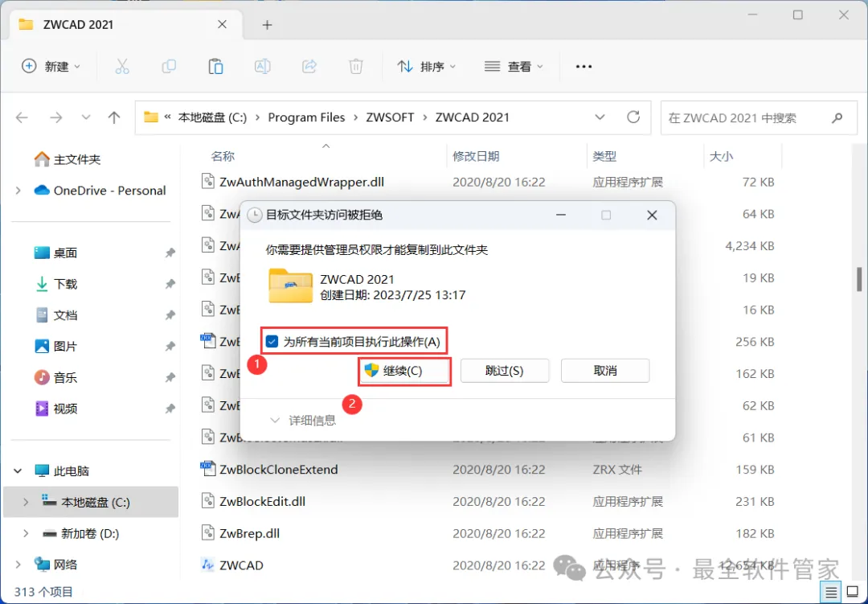Image resolution: width=868 pixels, height=604 pixels.
Task: Open 音乐 music in sidebar
Action: tap(56, 377)
